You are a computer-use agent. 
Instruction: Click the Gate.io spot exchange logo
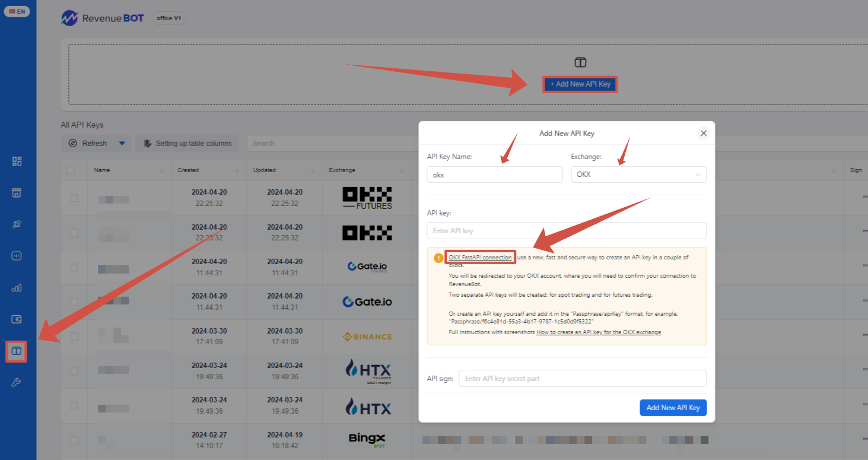(367, 302)
